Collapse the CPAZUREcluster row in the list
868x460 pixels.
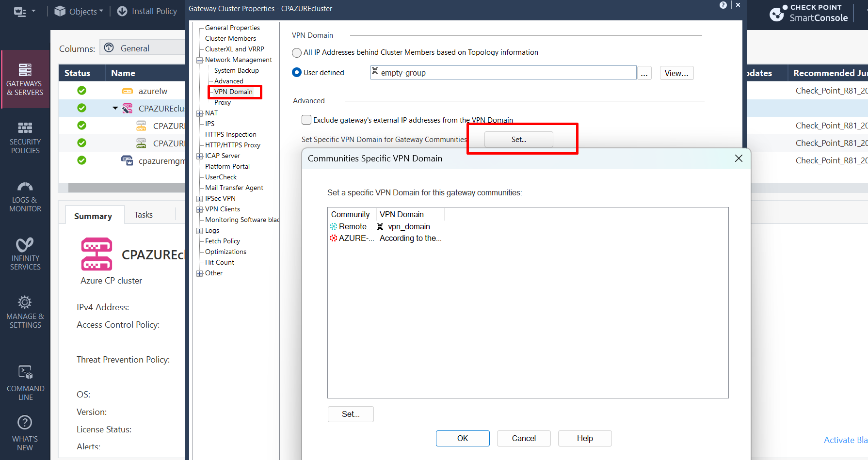(115, 108)
